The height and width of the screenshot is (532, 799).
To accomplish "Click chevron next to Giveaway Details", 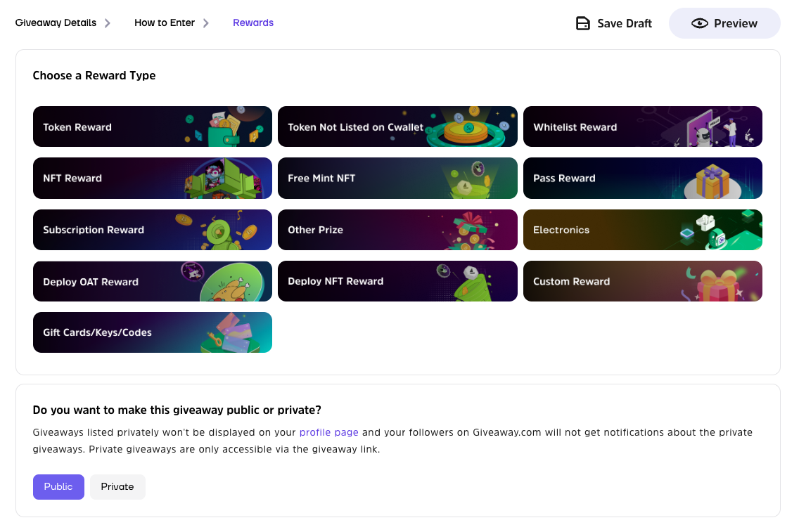I will point(108,23).
